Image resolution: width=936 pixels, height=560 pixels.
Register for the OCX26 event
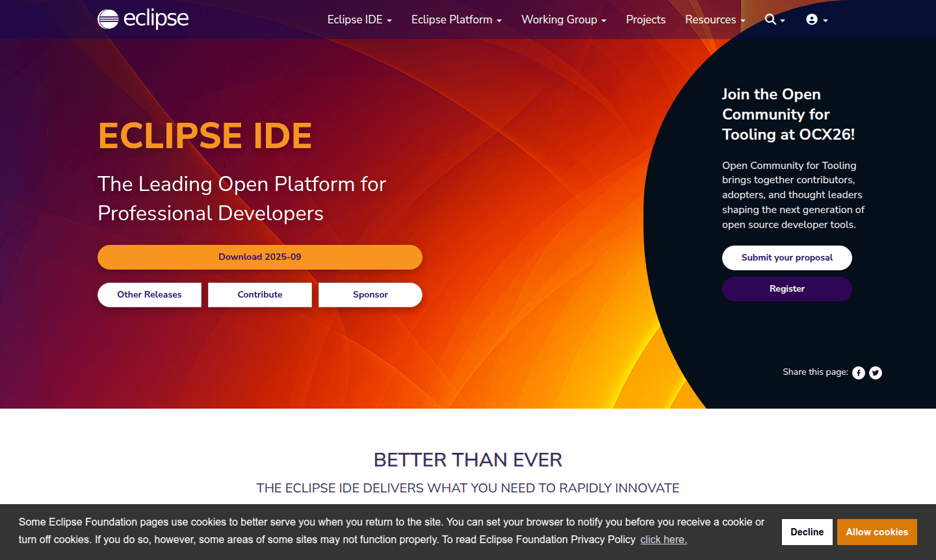pyautogui.click(x=786, y=288)
